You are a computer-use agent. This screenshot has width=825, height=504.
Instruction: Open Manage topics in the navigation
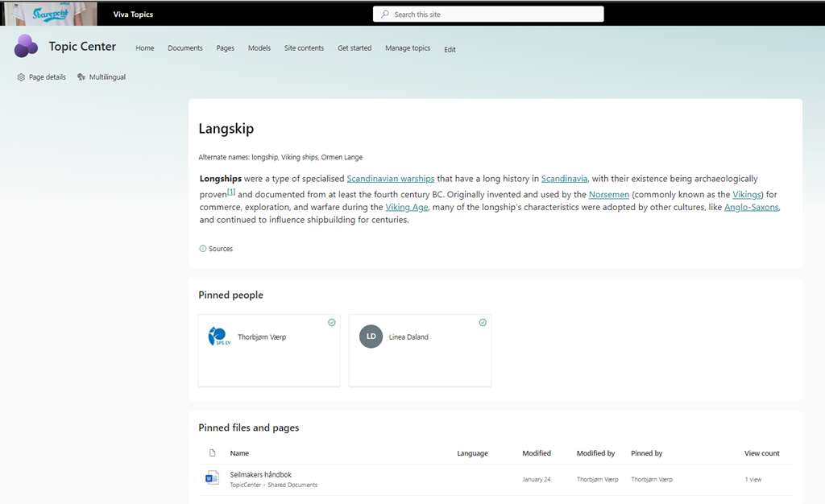coord(408,48)
